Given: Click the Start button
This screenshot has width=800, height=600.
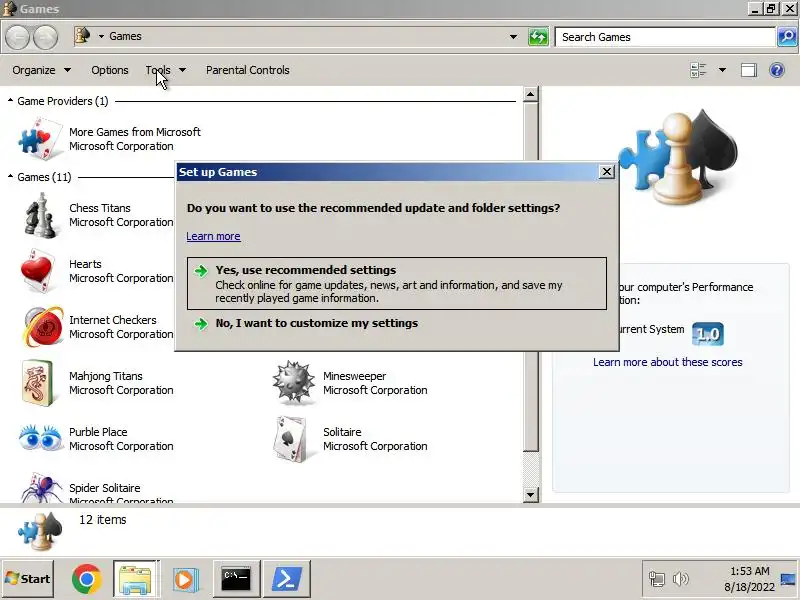Looking at the screenshot, I should tap(28, 579).
